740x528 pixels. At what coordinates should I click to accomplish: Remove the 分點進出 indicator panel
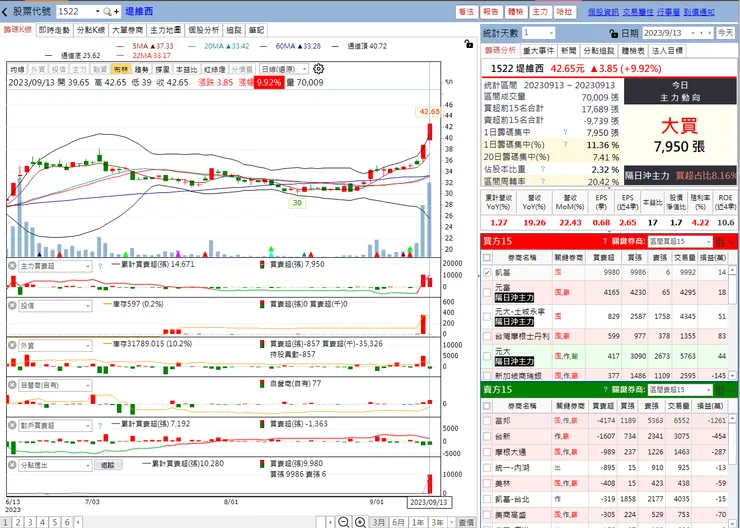click(12, 465)
